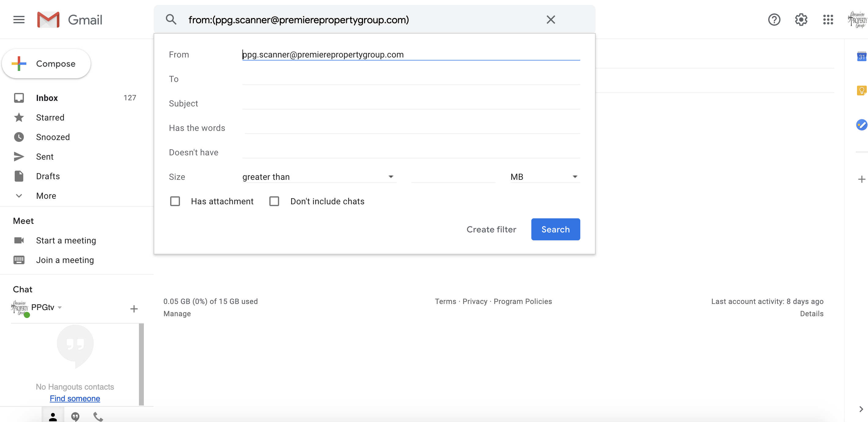Open Google Keep side panel icon
Image resolution: width=868 pixels, height=422 pixels.
coord(861,90)
